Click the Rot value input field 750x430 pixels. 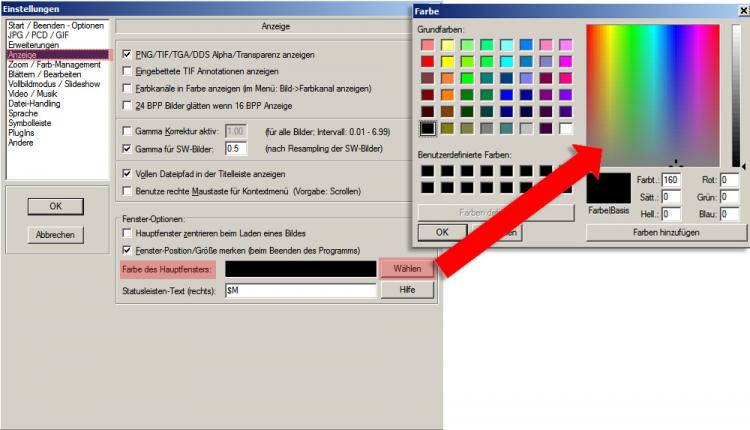click(729, 180)
